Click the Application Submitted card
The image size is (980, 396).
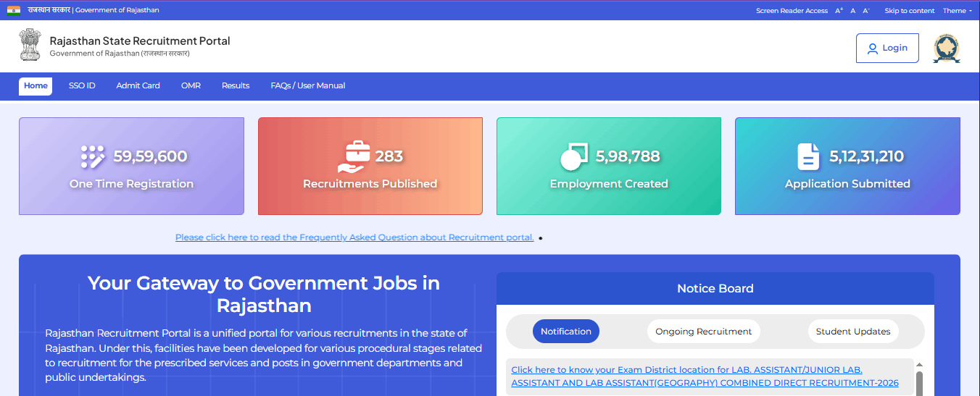(x=847, y=167)
